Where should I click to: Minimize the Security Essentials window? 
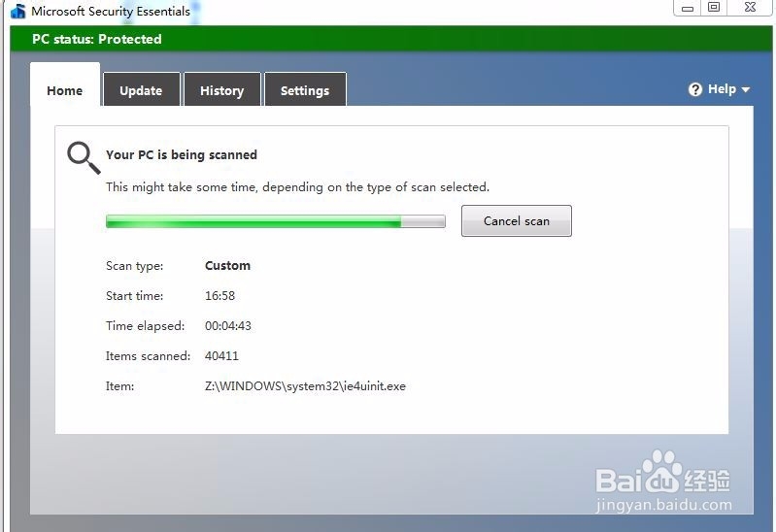(688, 8)
